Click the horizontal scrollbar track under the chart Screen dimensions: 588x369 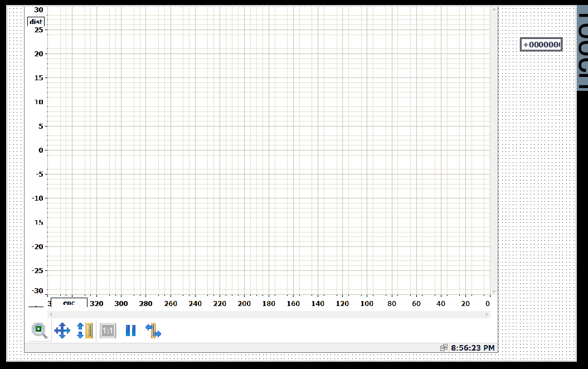269,314
